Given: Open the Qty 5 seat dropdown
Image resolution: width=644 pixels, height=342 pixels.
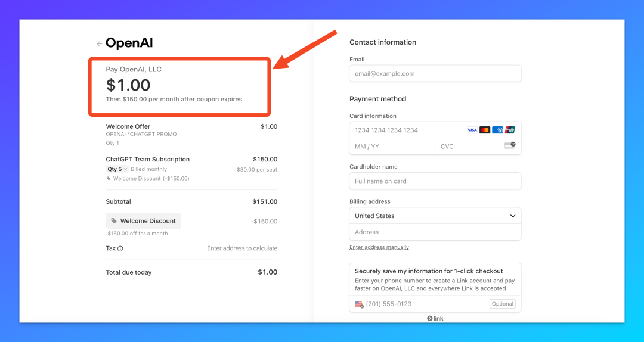Looking at the screenshot, I should [117, 169].
